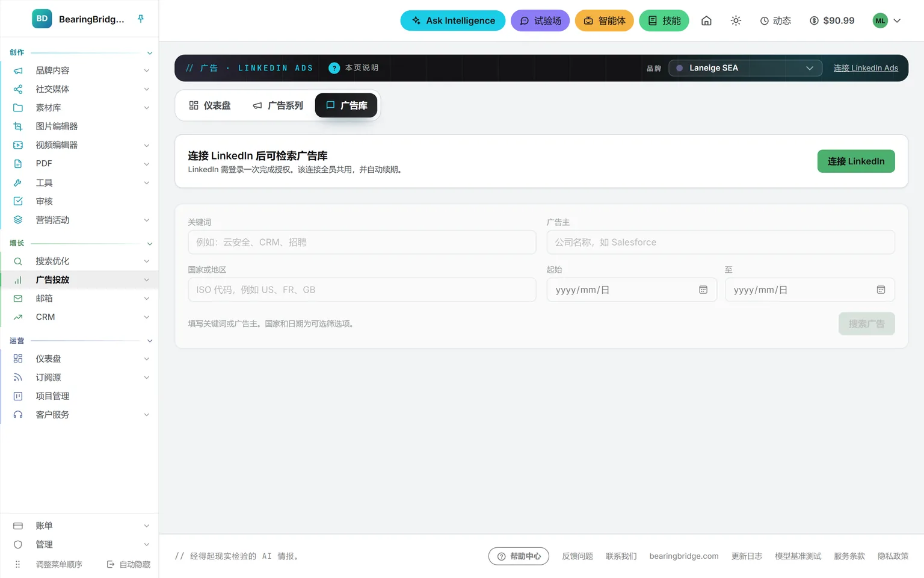
Task: Switch to the 仪表盘 tab
Action: click(210, 105)
